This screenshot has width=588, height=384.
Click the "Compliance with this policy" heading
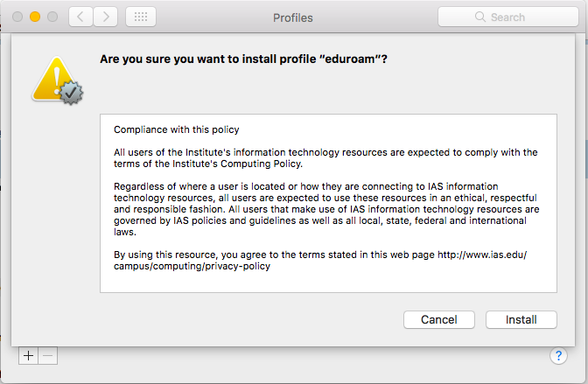point(176,129)
